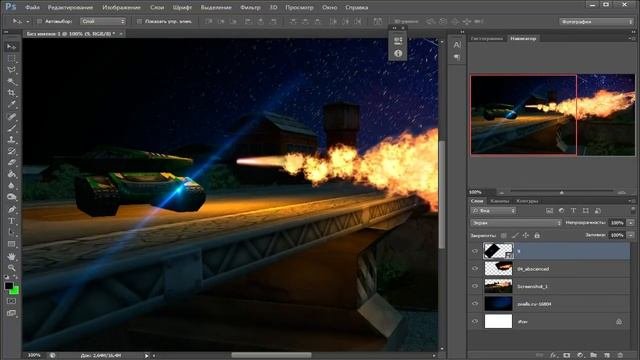Open the opacity slider dropdown arrow

pyautogui.click(x=631, y=223)
